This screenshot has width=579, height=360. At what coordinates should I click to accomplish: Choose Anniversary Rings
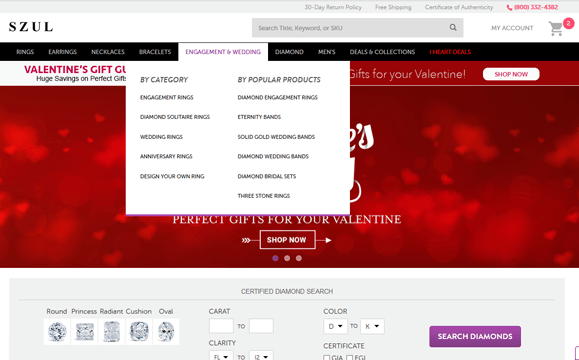[x=166, y=157]
